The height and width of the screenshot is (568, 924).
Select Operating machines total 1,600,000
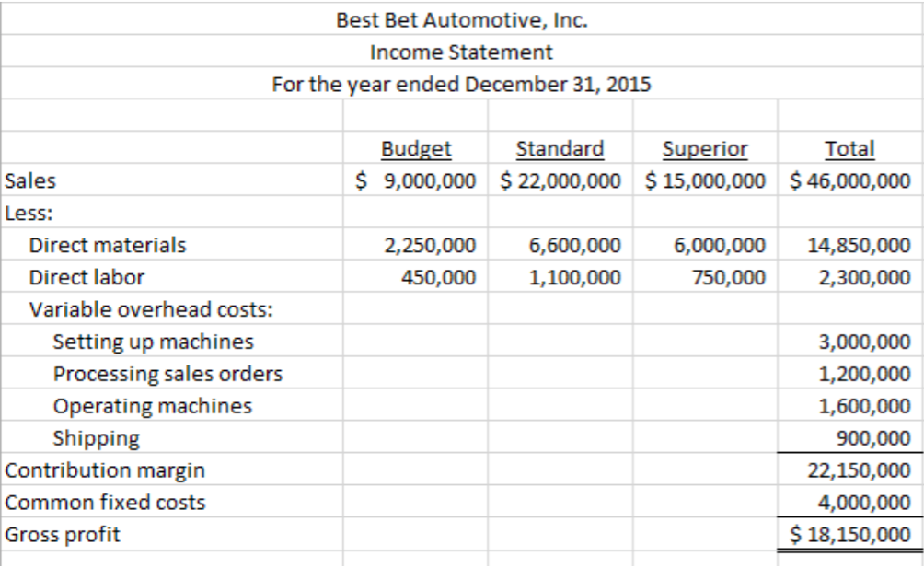865,406
